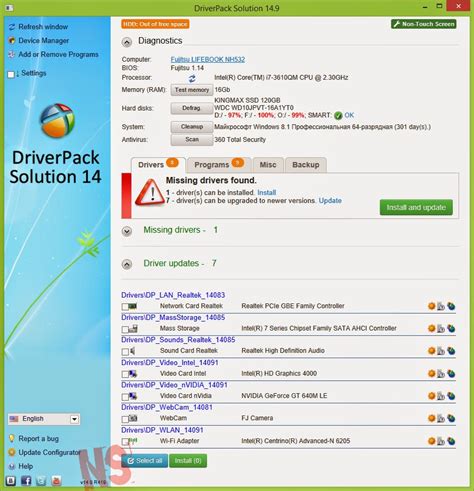
Task: Click the Select all button
Action: [145, 461]
